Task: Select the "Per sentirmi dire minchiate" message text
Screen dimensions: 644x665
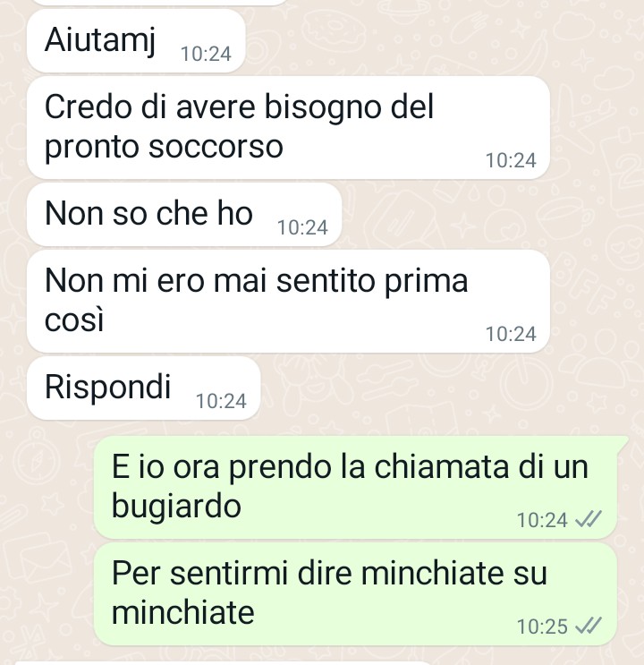Action: click(329, 593)
